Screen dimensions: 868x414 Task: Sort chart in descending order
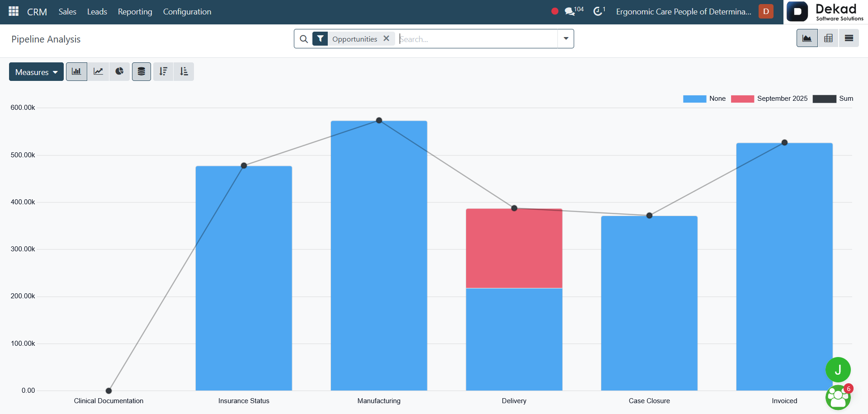[x=163, y=71]
